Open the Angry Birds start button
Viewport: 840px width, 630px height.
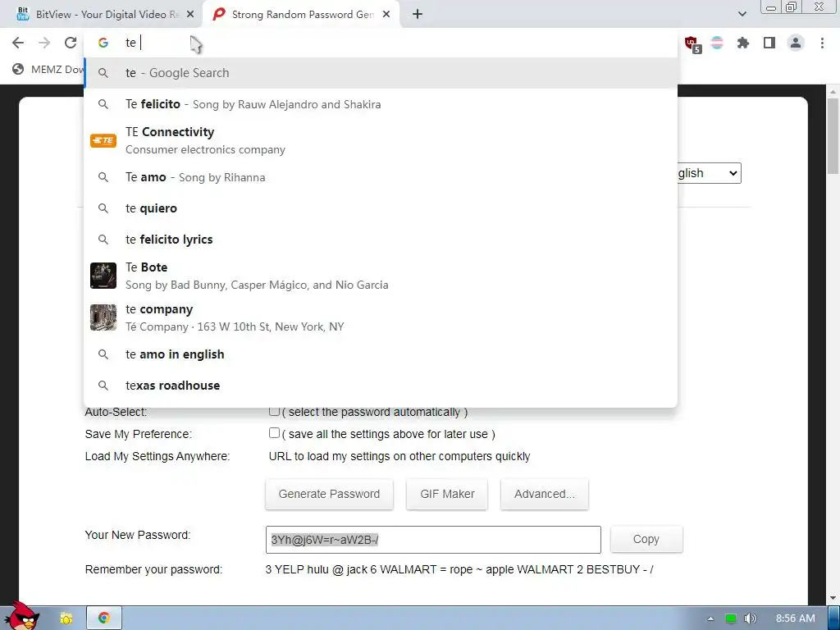[x=22, y=617]
